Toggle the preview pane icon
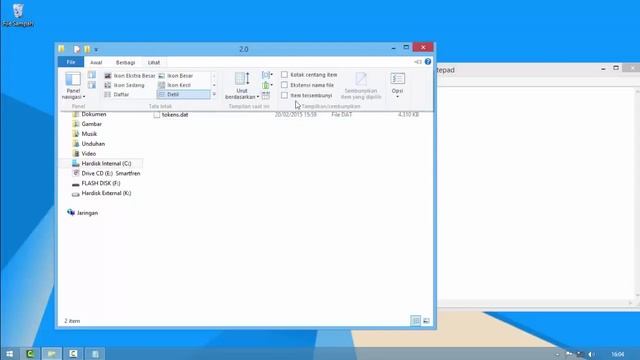The width and height of the screenshot is (640, 360). pyautogui.click(x=92, y=75)
